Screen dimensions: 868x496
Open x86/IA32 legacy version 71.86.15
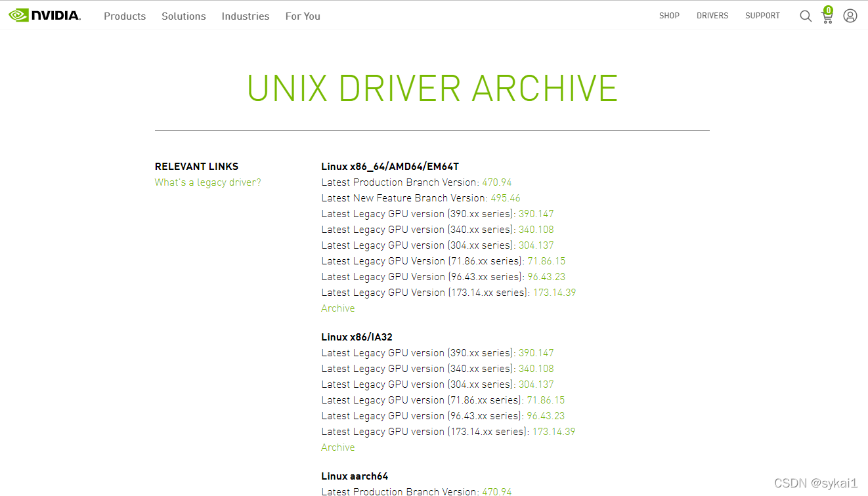tap(546, 400)
